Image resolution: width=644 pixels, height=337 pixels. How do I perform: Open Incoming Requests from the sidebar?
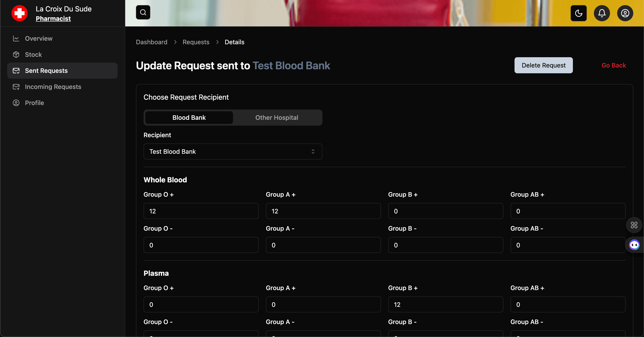tap(53, 87)
